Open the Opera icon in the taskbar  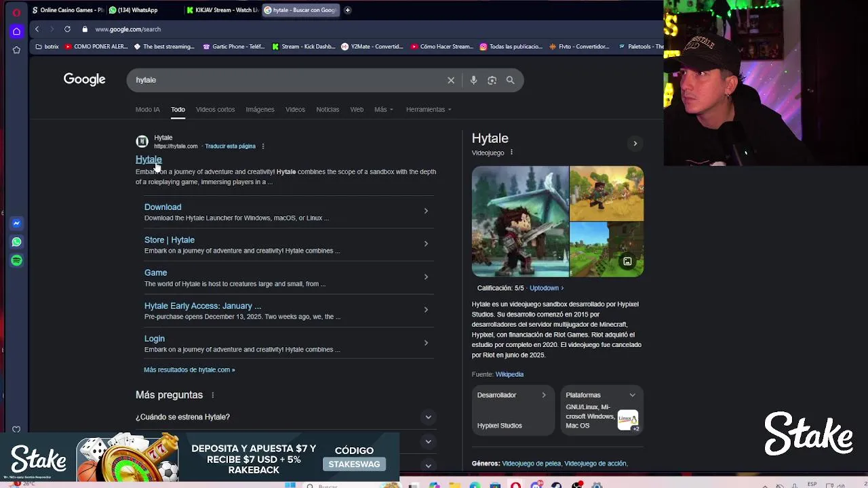515,485
